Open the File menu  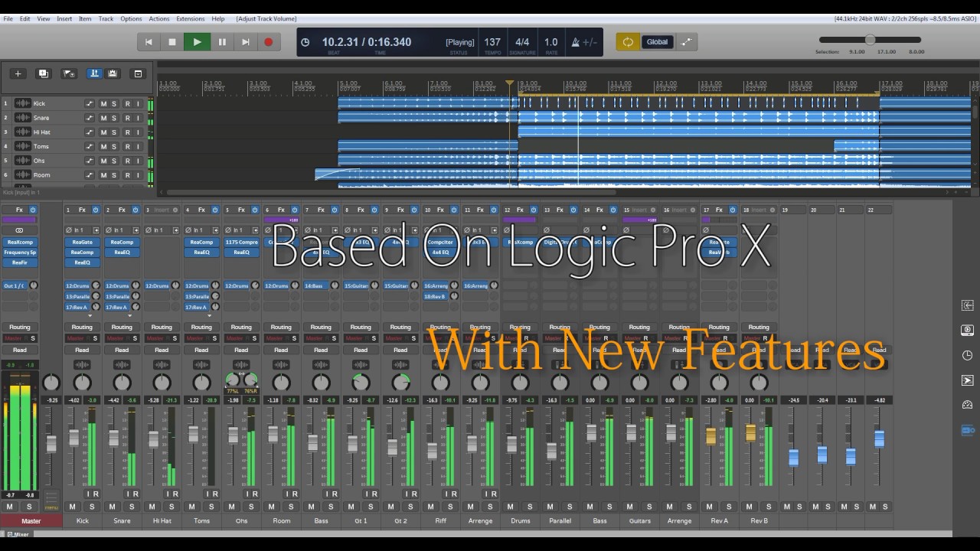(8, 18)
